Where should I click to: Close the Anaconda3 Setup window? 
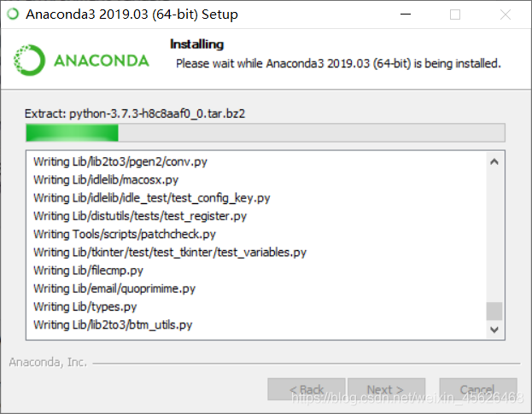[x=506, y=15]
